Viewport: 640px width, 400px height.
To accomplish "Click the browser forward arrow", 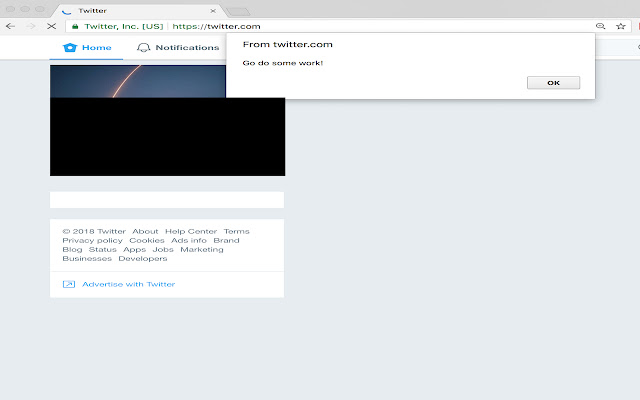I will tap(31, 27).
